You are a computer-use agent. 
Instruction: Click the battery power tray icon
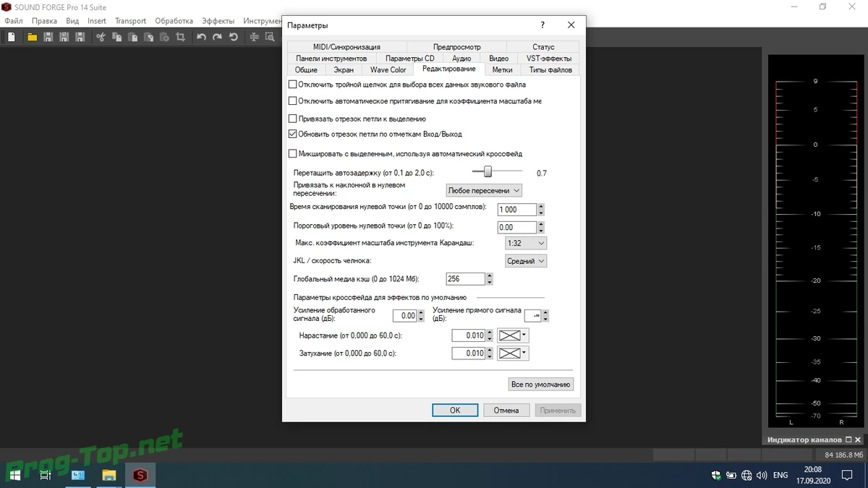coord(731,475)
